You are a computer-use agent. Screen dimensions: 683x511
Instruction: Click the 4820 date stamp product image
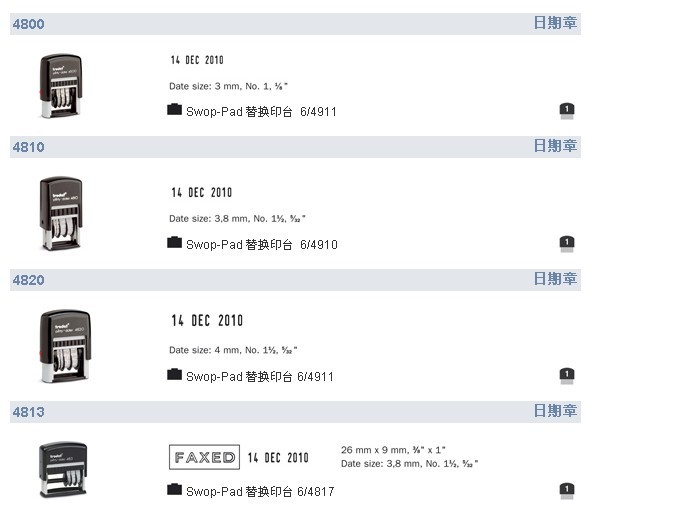[x=65, y=346]
